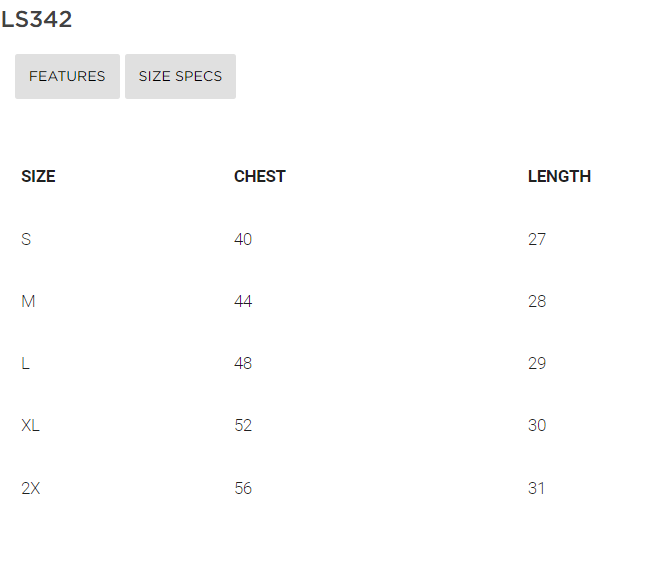The height and width of the screenshot is (574, 659).
Task: Select the 2X size row label
Action: 31,488
